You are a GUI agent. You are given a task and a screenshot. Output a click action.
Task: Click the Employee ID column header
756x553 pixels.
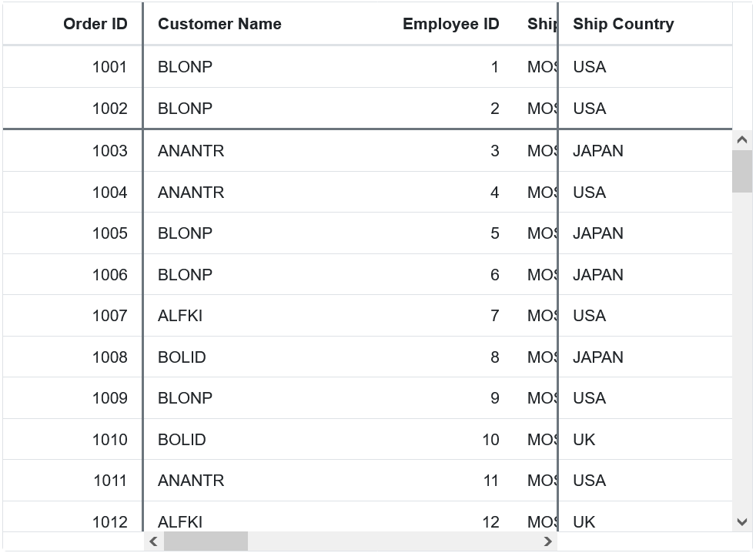point(450,24)
